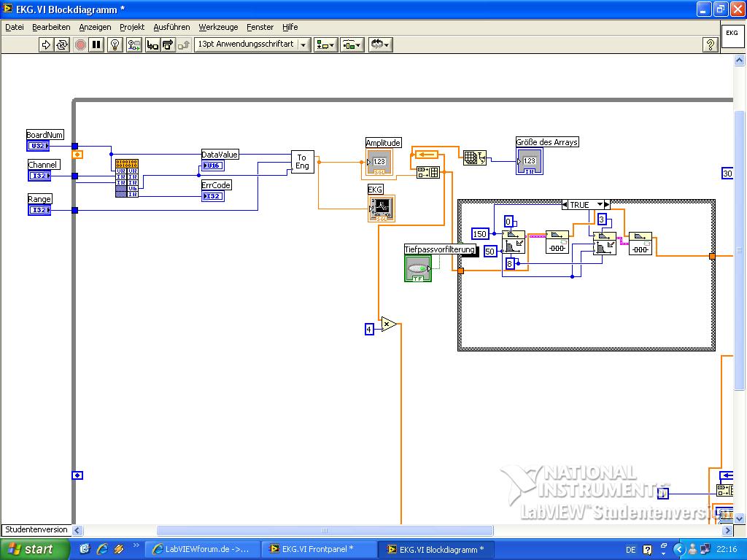Click the Array Size function node

click(x=474, y=157)
